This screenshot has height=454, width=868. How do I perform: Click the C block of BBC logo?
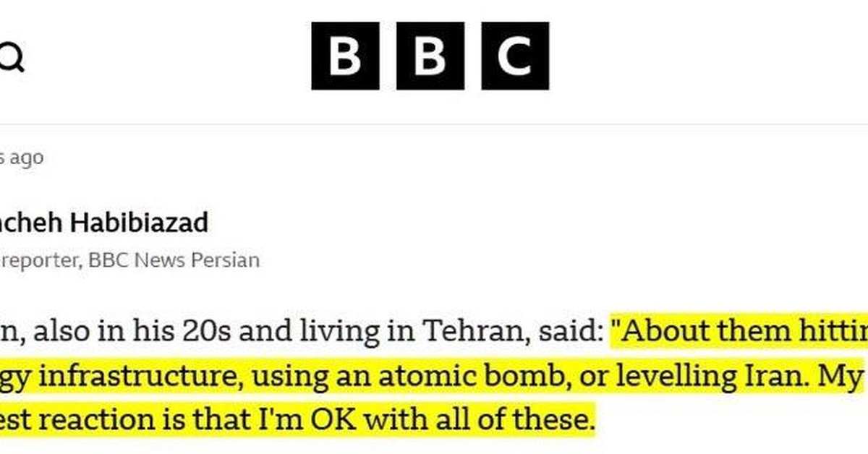click(515, 56)
